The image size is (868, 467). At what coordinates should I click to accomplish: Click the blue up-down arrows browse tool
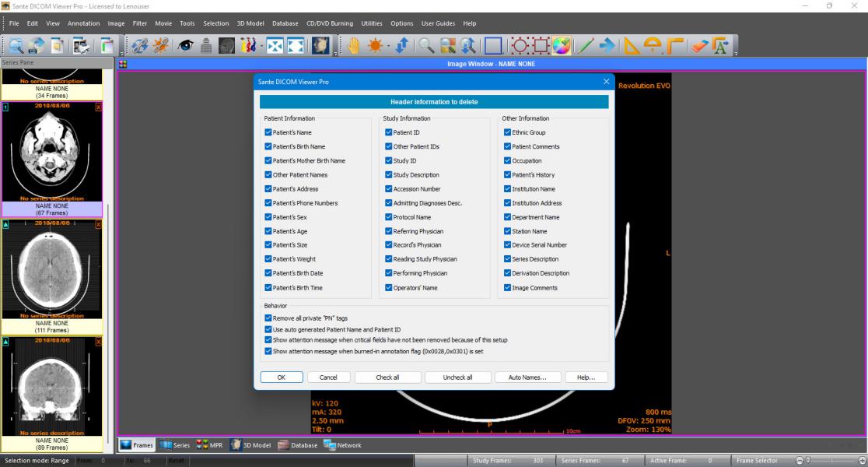402,45
